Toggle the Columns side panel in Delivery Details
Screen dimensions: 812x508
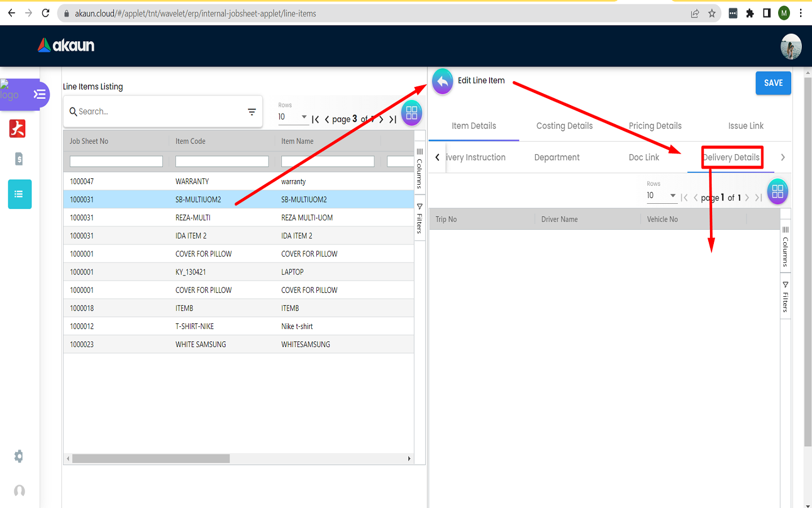785,246
